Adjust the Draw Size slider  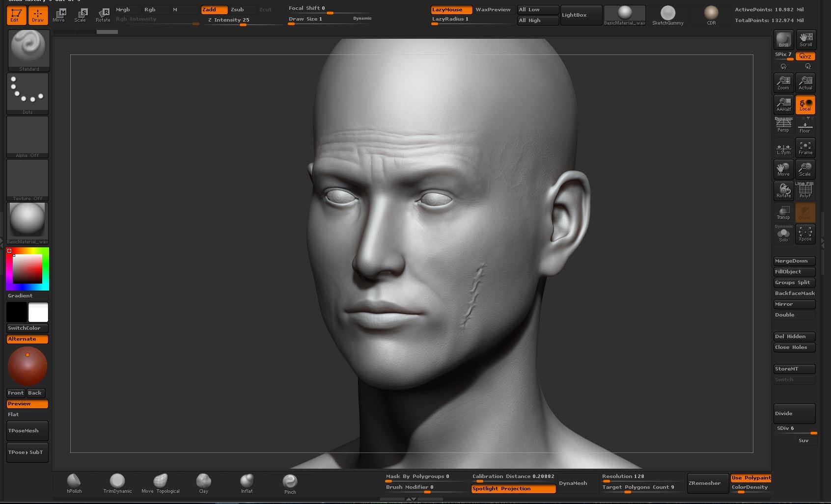330,20
